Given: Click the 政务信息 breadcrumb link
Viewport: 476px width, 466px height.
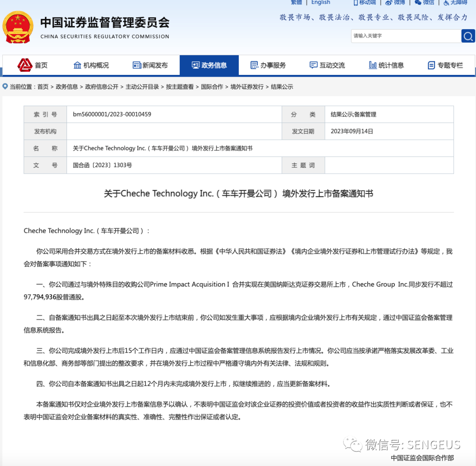Looking at the screenshot, I should click(67, 87).
